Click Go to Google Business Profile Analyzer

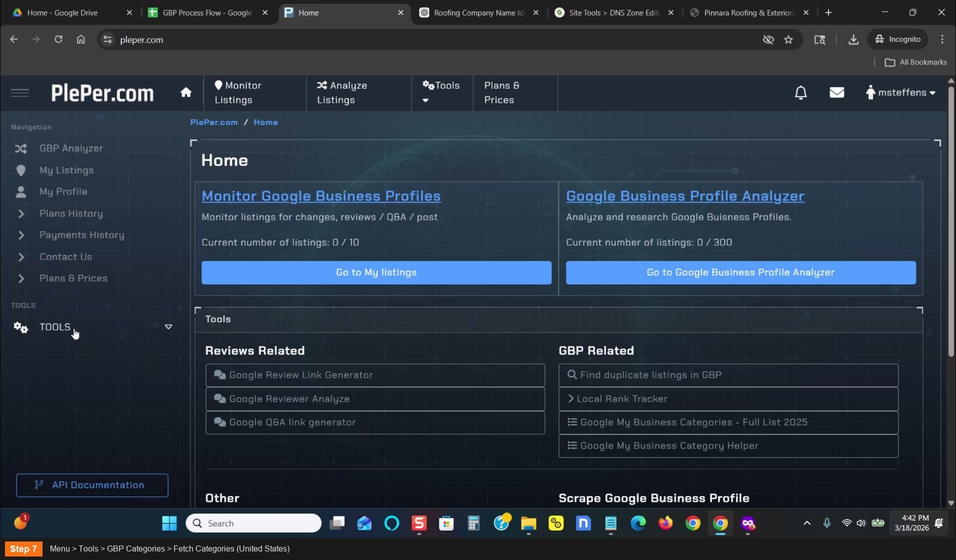(740, 272)
